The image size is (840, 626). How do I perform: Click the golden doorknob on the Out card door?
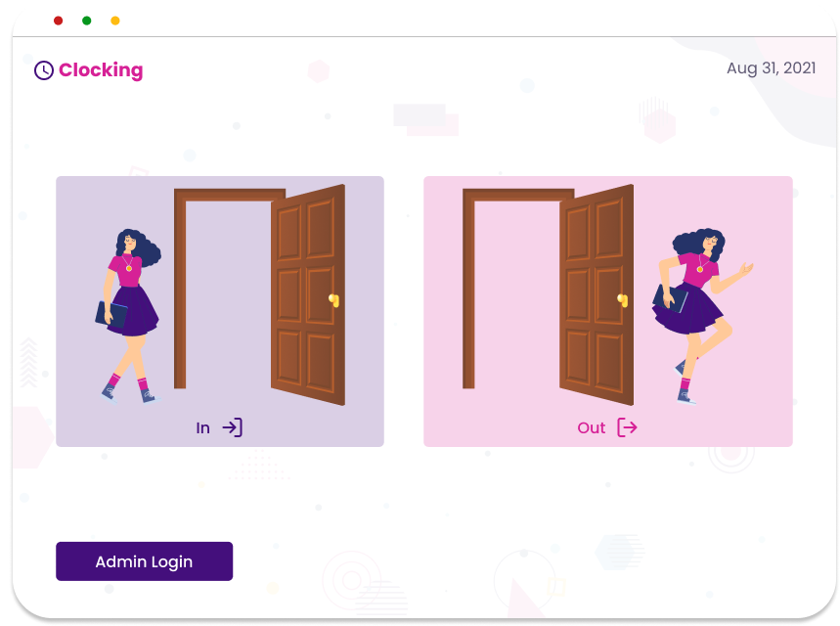623,300
